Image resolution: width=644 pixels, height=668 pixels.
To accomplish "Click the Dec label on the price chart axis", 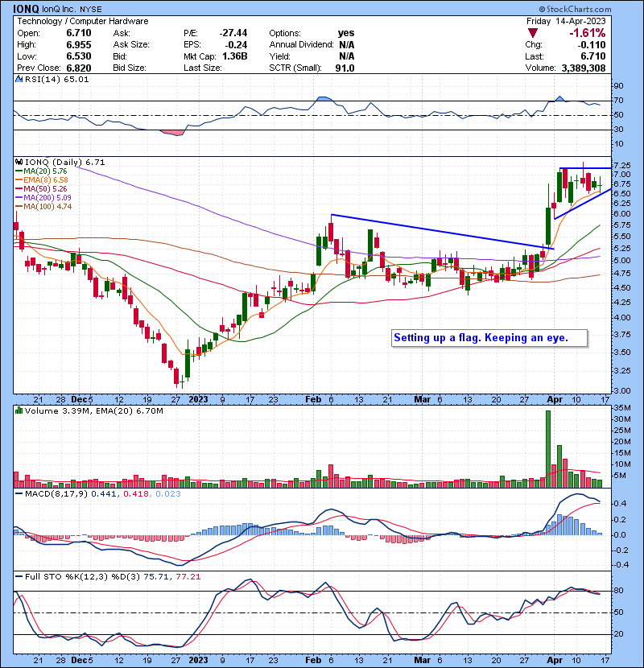I will (79, 399).
